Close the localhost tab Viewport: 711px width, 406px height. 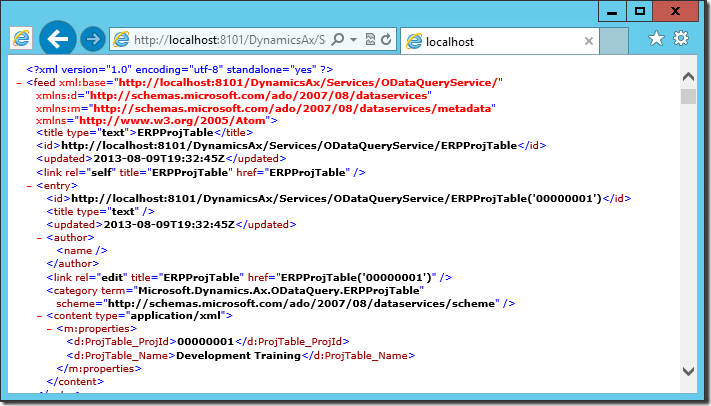[589, 41]
